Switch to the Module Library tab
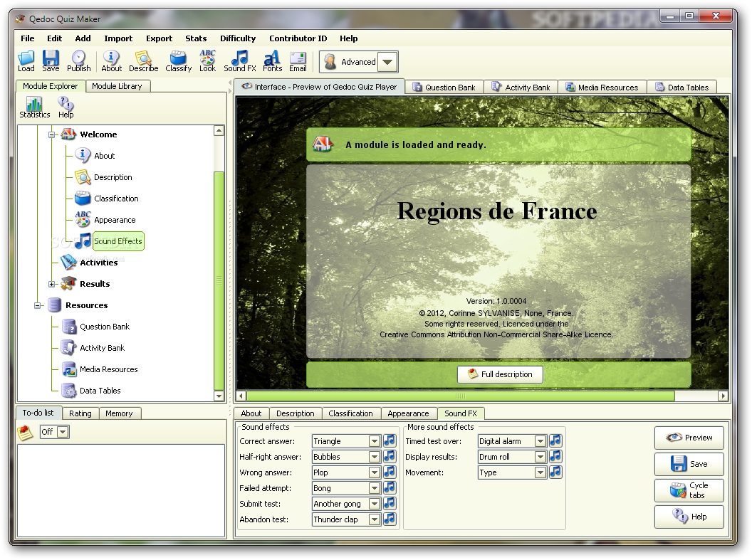 pyautogui.click(x=118, y=86)
